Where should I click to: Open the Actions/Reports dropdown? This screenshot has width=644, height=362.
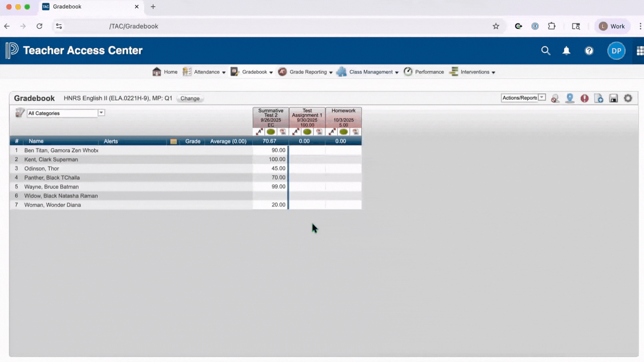[x=523, y=98]
